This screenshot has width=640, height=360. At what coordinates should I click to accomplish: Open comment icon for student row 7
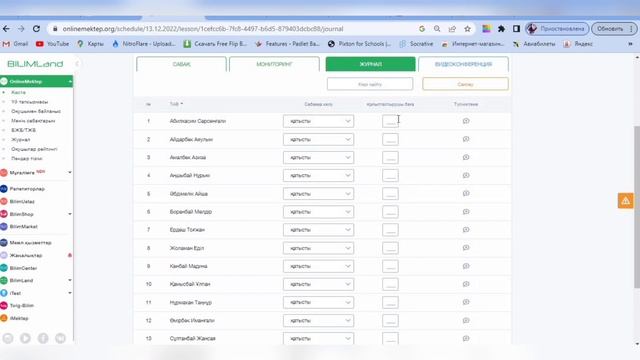click(466, 229)
